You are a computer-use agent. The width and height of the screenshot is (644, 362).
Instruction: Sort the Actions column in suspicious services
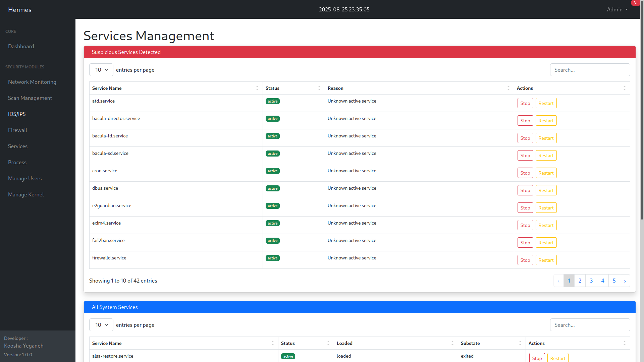[624, 88]
